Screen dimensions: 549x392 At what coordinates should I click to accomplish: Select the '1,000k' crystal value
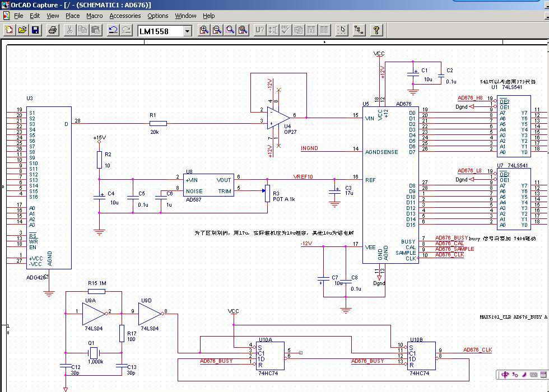coord(95,362)
